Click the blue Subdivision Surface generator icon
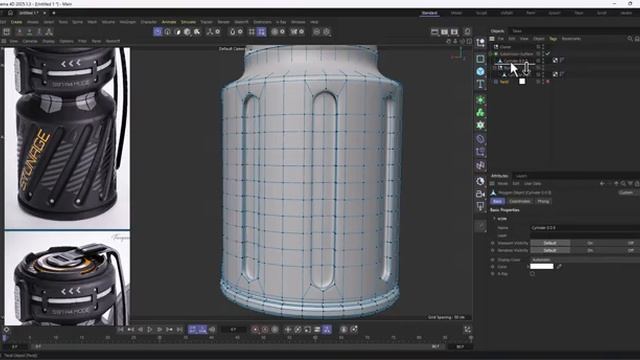Image resolution: width=640 pixels, height=360 pixels. coord(480,71)
